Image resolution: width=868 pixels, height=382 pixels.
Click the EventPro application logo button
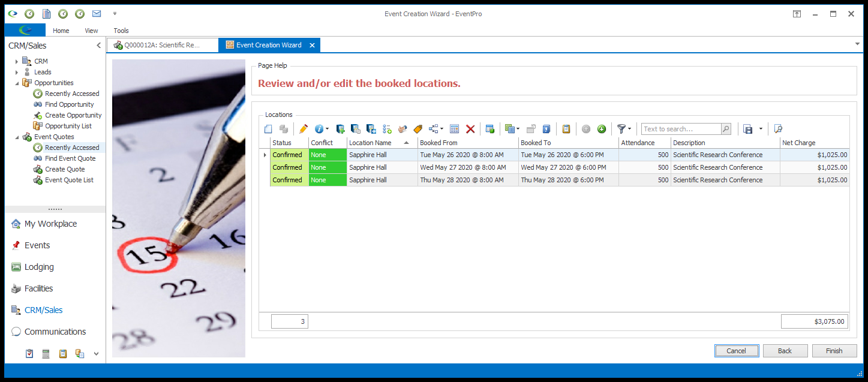coord(25,30)
